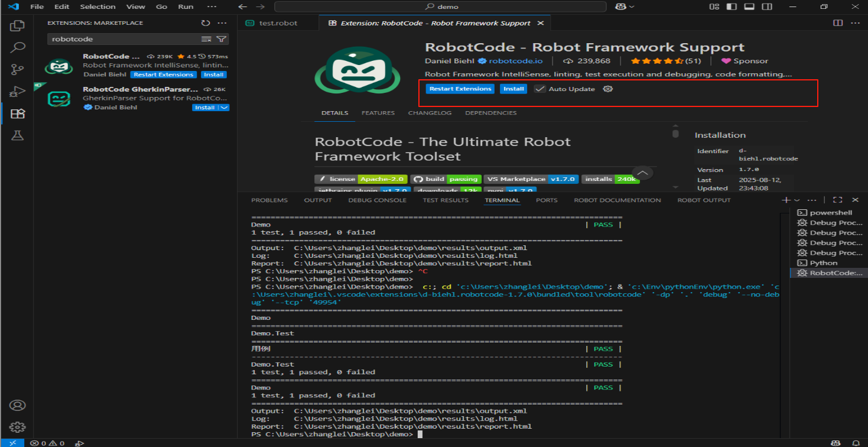Image resolution: width=868 pixels, height=447 pixels.
Task: Launch a new terminal with plus icon
Action: (x=786, y=200)
